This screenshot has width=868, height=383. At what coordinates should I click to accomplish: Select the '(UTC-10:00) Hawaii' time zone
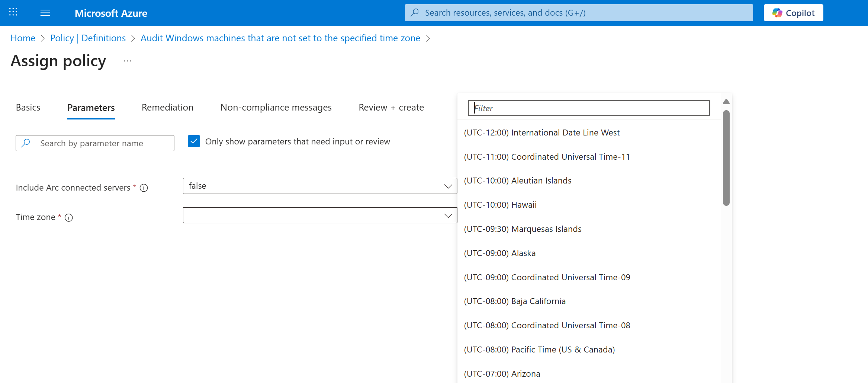point(500,205)
